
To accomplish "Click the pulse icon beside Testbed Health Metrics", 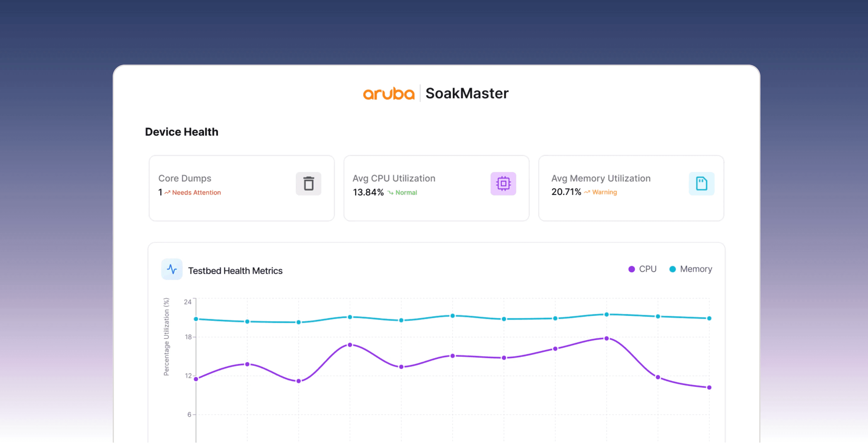I will (172, 269).
